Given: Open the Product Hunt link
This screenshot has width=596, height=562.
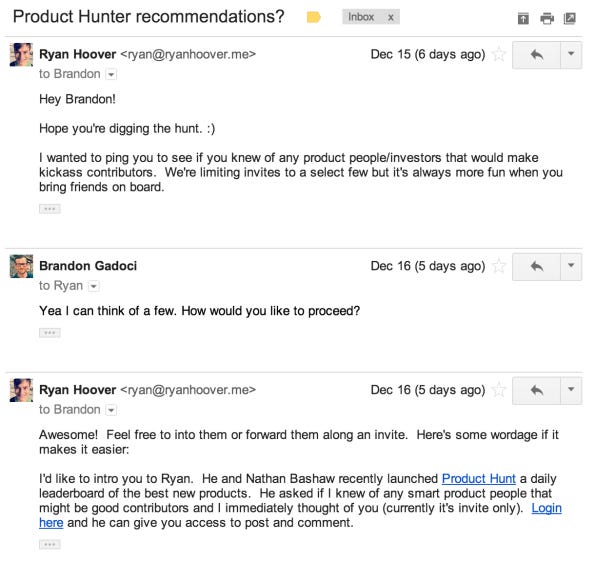Looking at the screenshot, I should pyautogui.click(x=478, y=478).
